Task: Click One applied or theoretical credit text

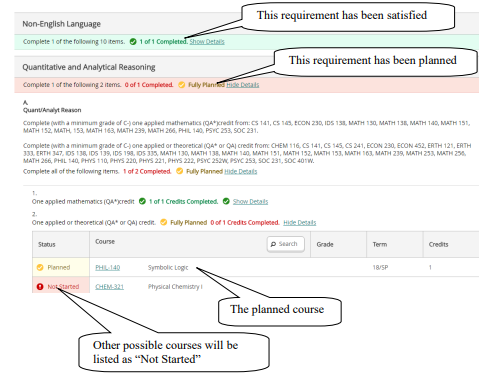Action: pos(94,223)
